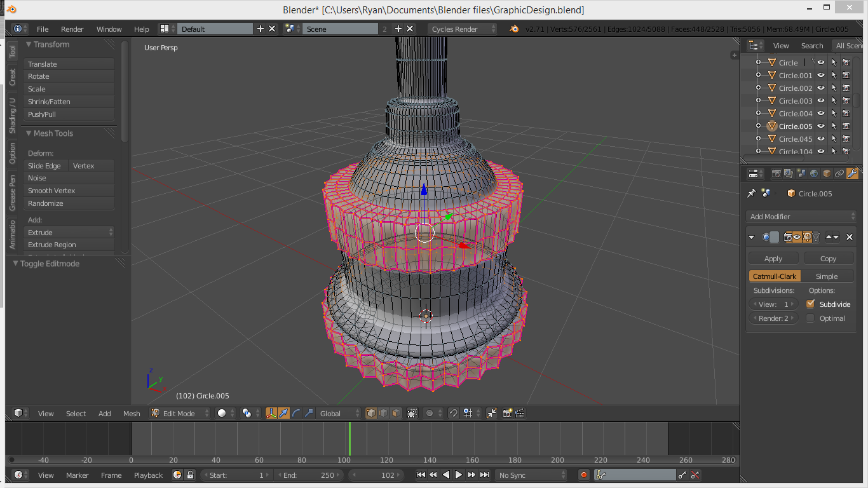Click the snap magnet icon
This screenshot has height=488, width=868.
(454, 413)
